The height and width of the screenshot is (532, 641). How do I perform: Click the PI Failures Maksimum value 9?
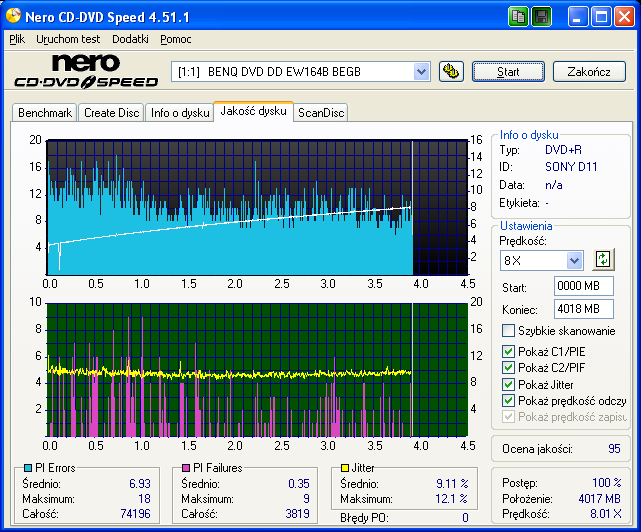pyautogui.click(x=306, y=499)
